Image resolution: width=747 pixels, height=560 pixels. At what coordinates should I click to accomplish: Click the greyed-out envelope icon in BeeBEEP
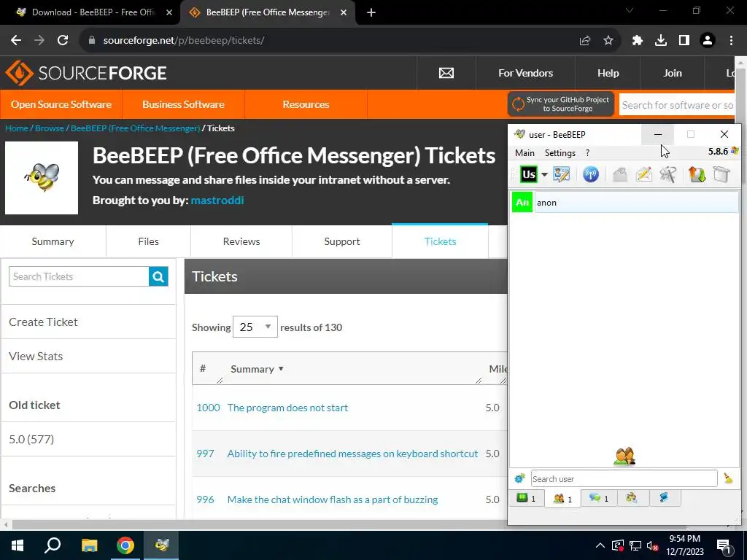(x=620, y=174)
